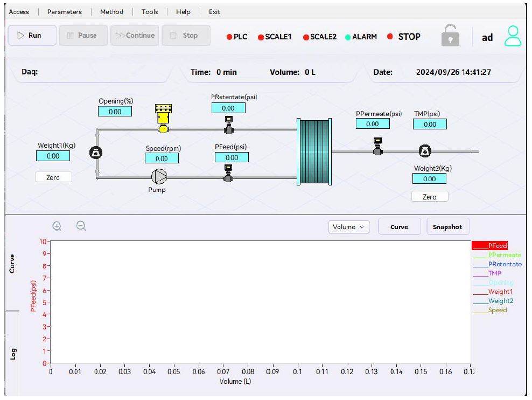The width and height of the screenshot is (532, 400).
Task: Click the Curve button above the chart
Action: click(400, 227)
